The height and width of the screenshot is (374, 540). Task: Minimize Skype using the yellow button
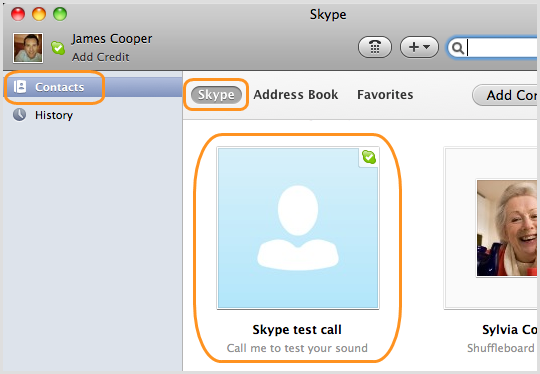39,14
